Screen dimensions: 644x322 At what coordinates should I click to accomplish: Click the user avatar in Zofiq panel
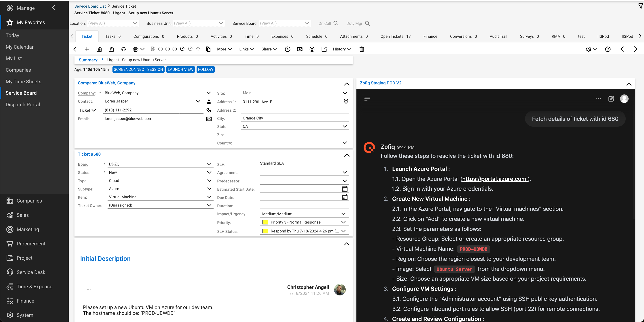click(624, 99)
